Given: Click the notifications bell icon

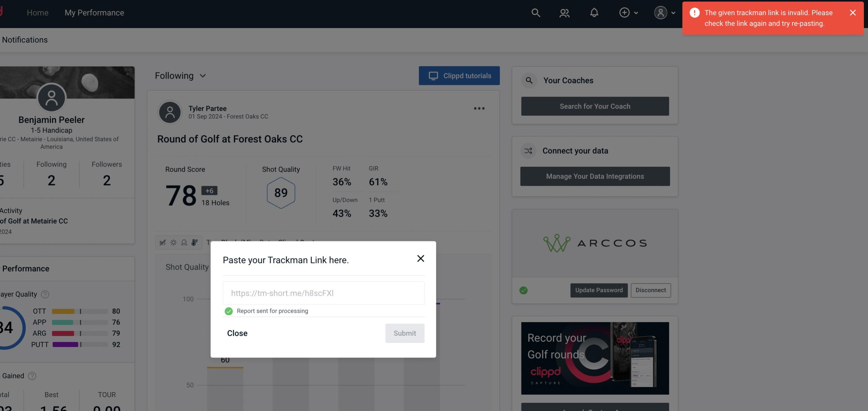Looking at the screenshot, I should click(x=594, y=12).
